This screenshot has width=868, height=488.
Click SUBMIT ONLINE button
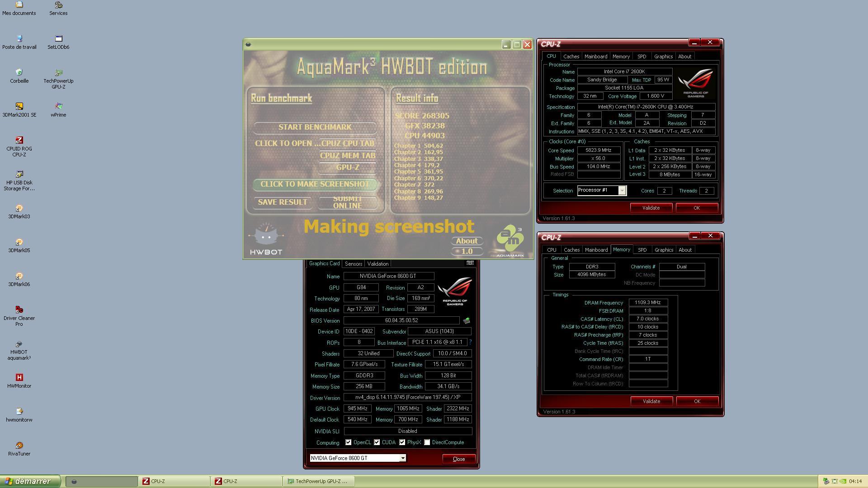click(x=347, y=202)
